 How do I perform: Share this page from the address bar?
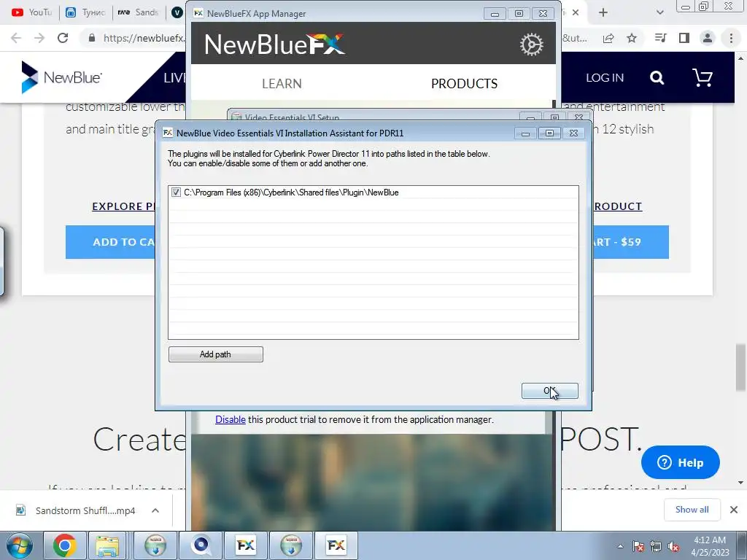pos(608,38)
